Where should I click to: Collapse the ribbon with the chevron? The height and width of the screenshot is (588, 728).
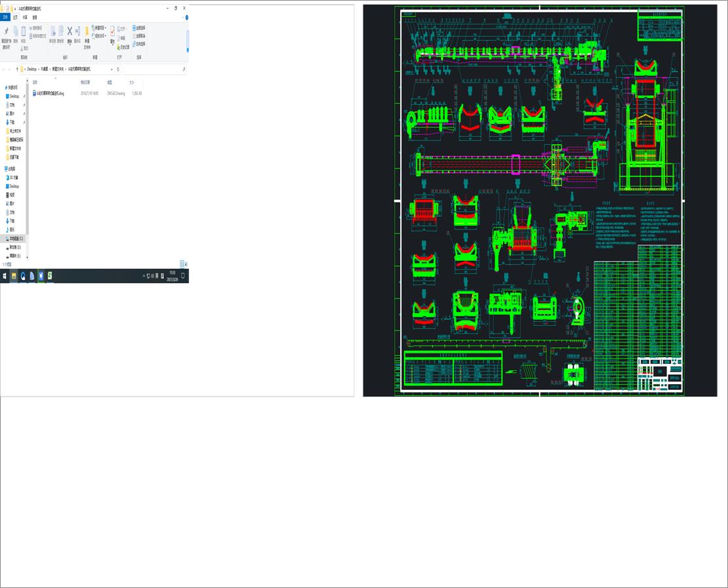click(182, 17)
